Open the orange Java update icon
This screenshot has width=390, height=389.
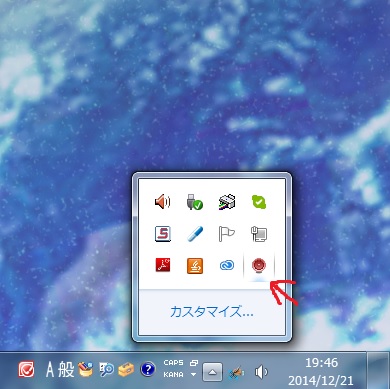point(195,266)
